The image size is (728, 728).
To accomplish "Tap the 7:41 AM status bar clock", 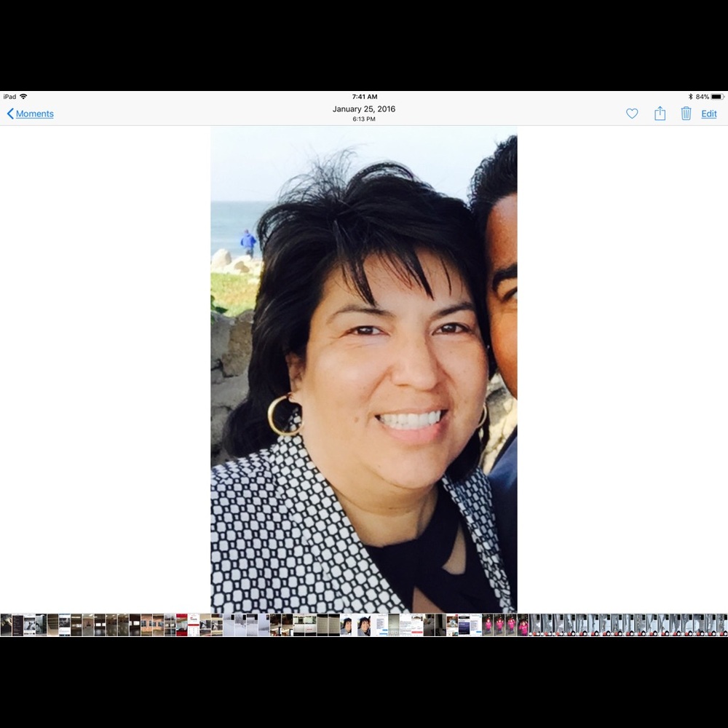I will tap(364, 97).
